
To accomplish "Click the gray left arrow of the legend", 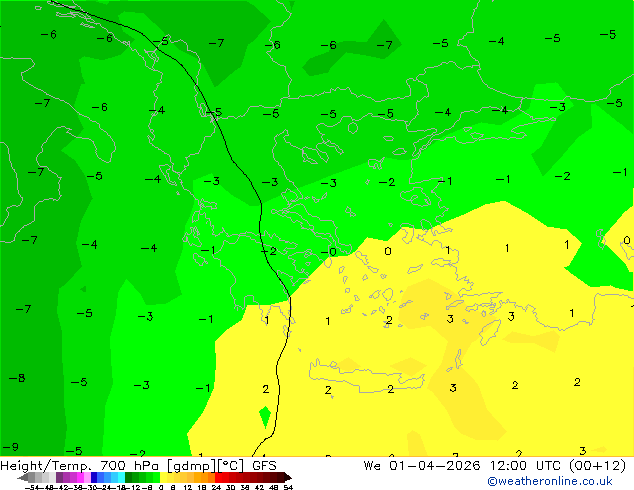I will pyautogui.click(x=23, y=477).
